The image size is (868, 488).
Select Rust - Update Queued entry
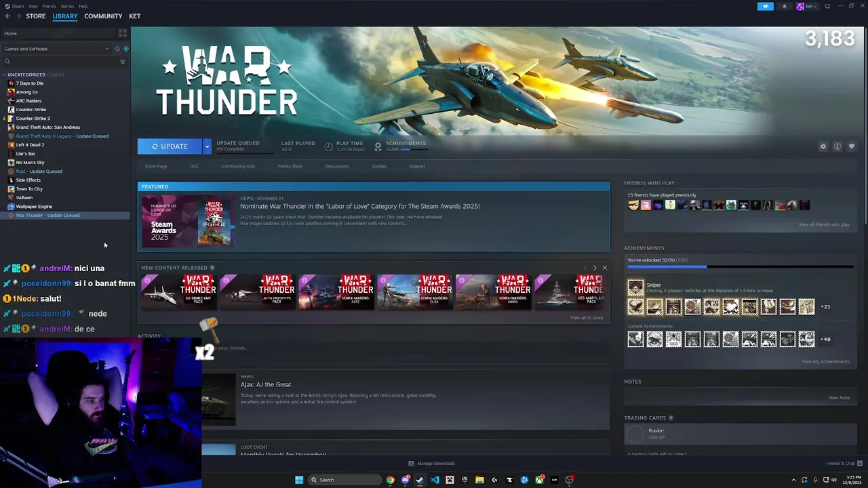(39, 171)
